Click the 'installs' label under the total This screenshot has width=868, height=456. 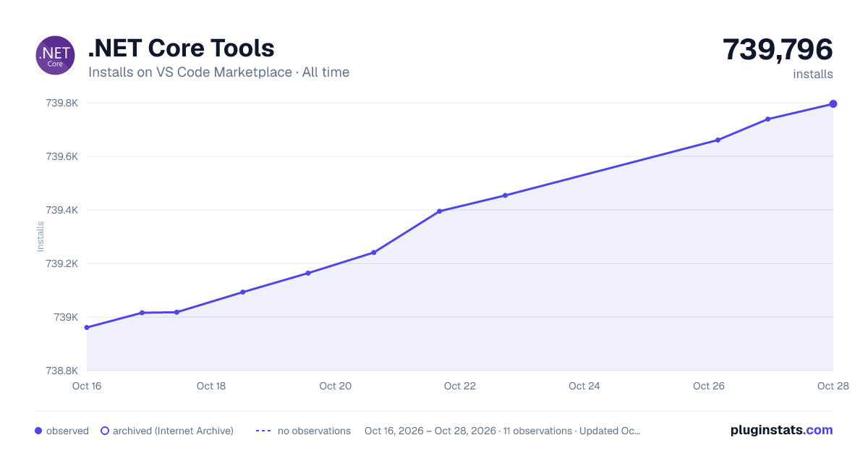point(813,74)
